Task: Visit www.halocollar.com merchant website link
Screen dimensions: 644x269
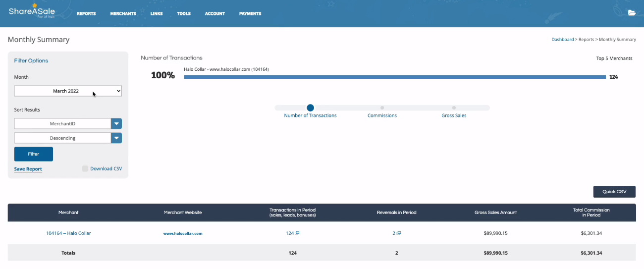Action: 183,233
